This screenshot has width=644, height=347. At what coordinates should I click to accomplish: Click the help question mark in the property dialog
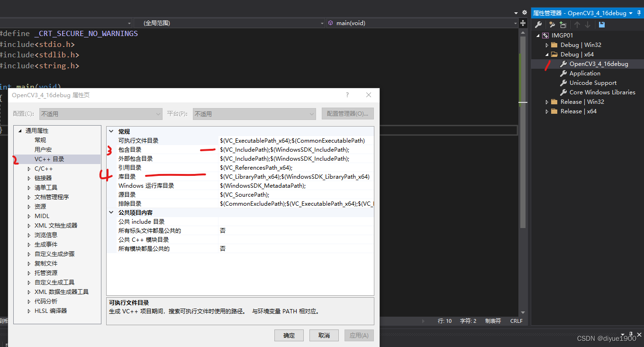point(347,95)
